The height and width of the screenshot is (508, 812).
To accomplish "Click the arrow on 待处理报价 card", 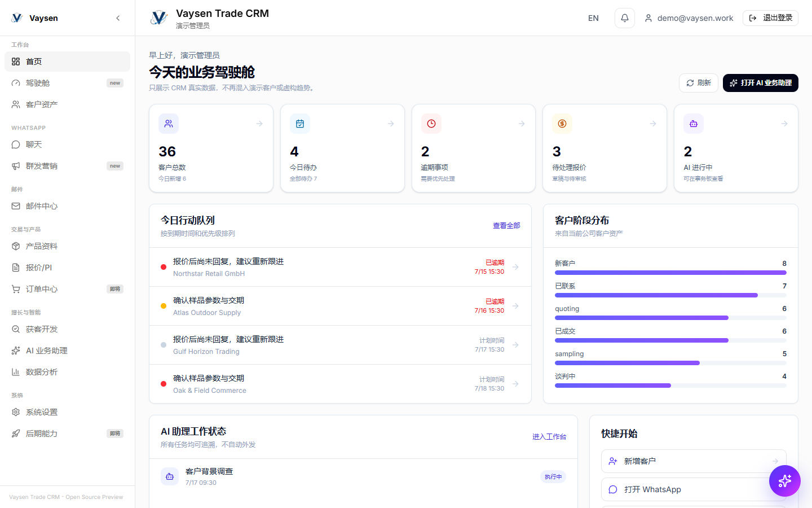I will pos(653,124).
